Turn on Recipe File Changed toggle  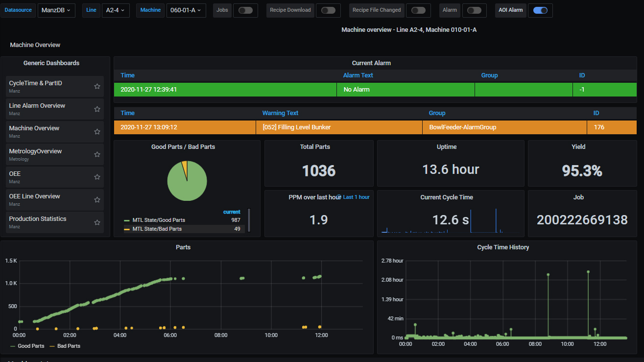(418, 10)
